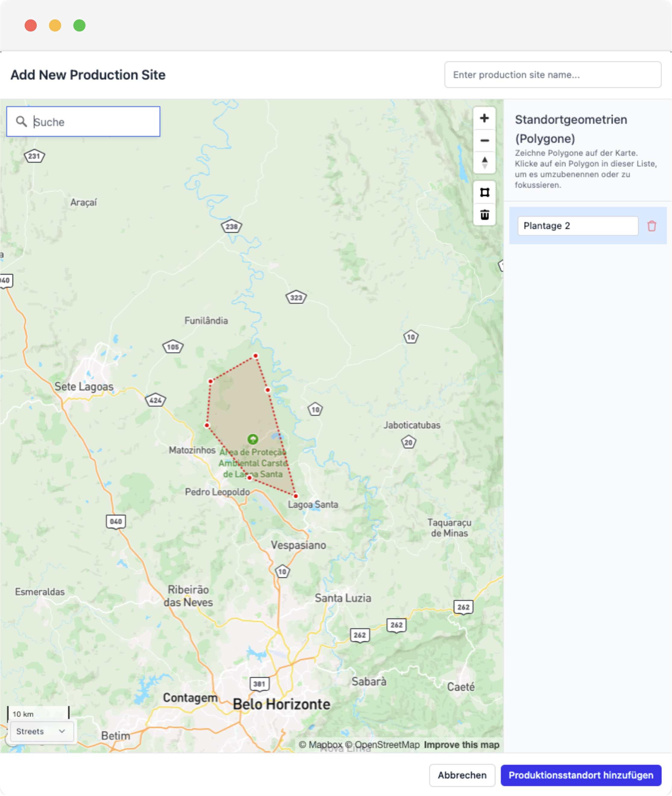Click road shield 105 on map
The image size is (672, 796).
coord(173,346)
